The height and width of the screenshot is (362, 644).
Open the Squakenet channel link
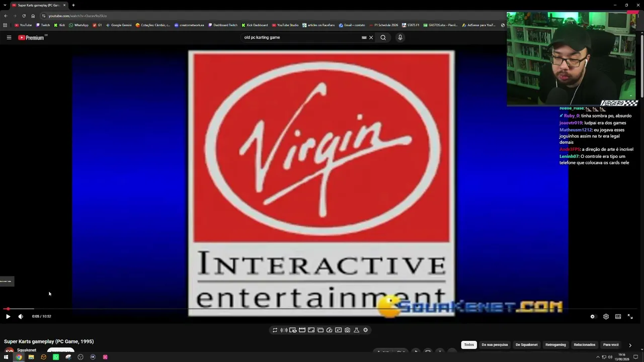pos(27,350)
